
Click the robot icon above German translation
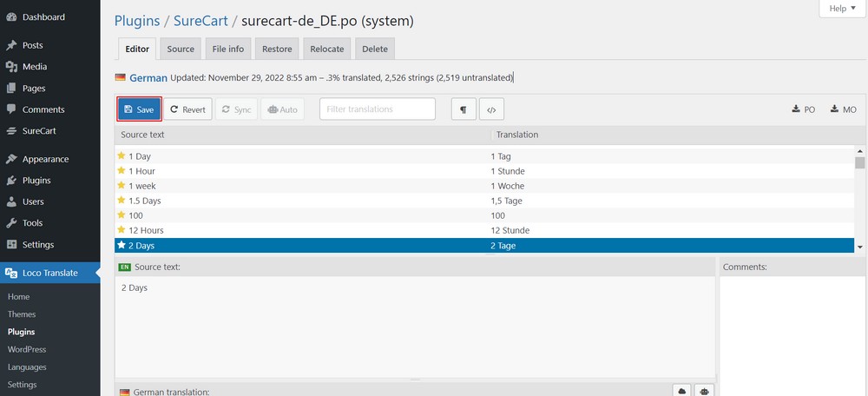click(705, 392)
